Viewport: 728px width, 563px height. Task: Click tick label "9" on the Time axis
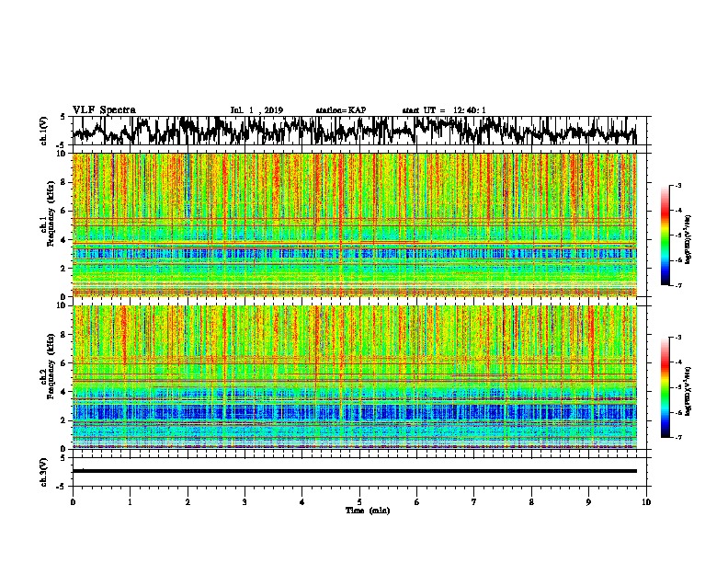pos(588,502)
